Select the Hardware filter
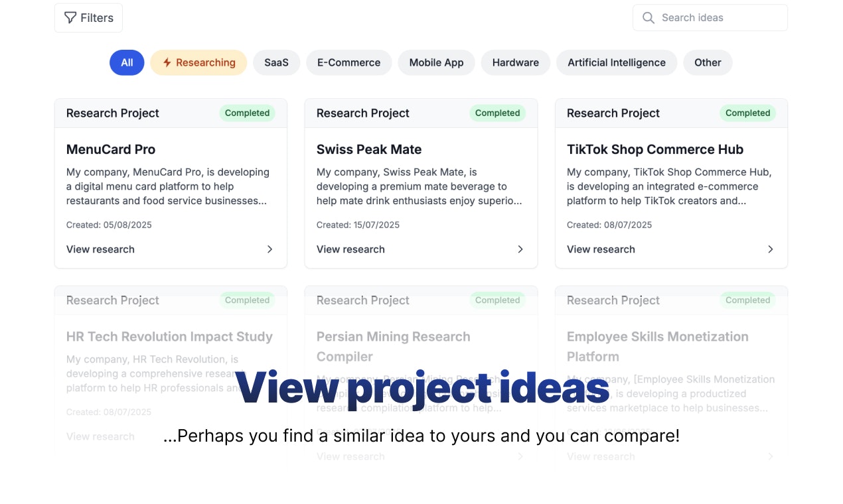843x504 pixels. [x=515, y=62]
